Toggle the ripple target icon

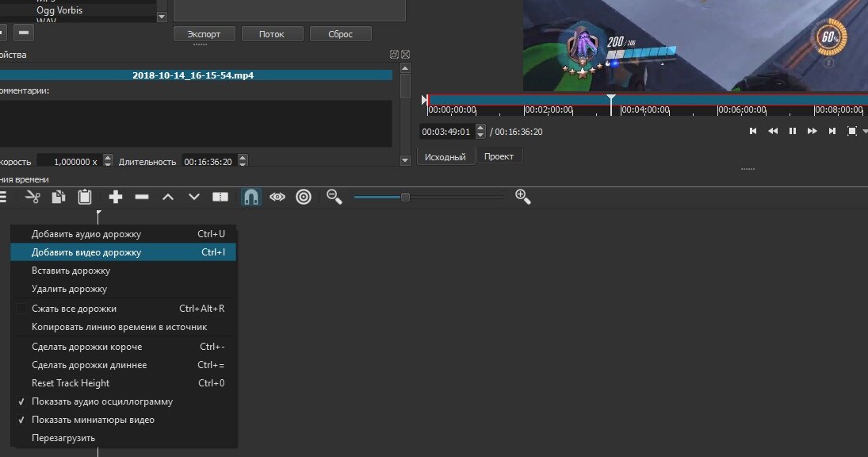(304, 197)
